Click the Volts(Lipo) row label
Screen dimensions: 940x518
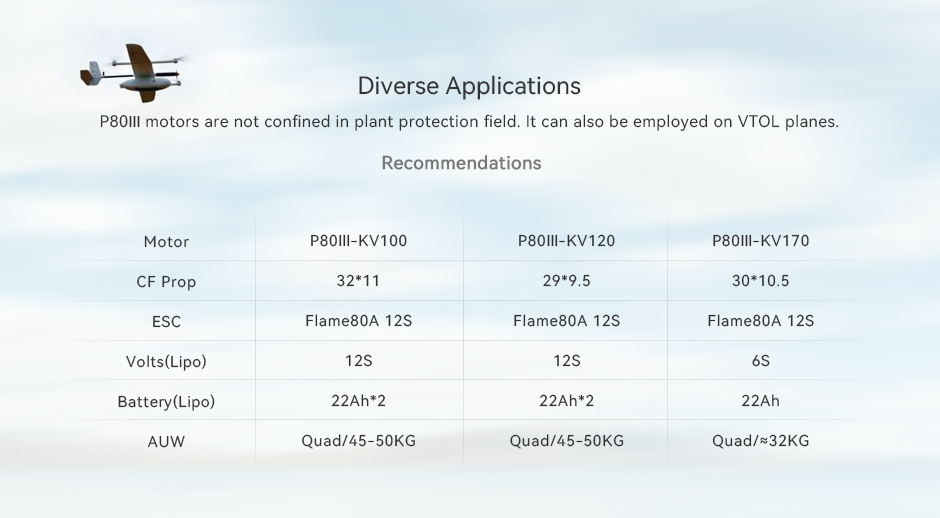(166, 362)
